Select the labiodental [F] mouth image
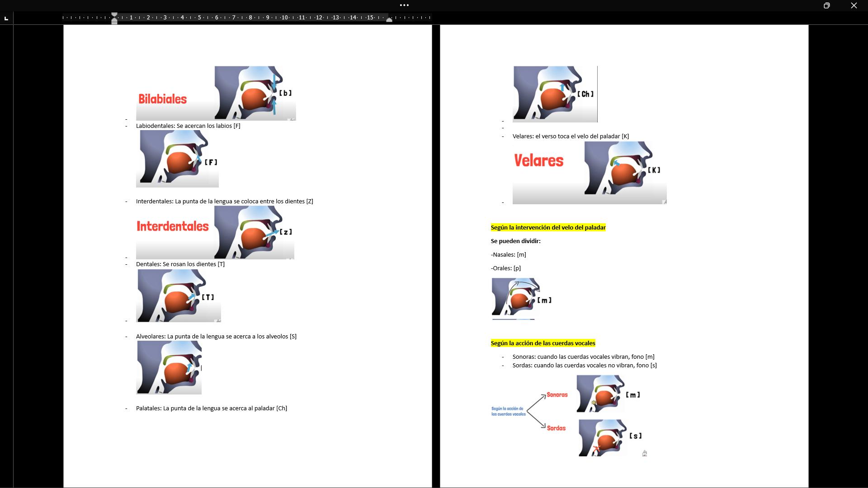This screenshot has height=488, width=868. 177,159
